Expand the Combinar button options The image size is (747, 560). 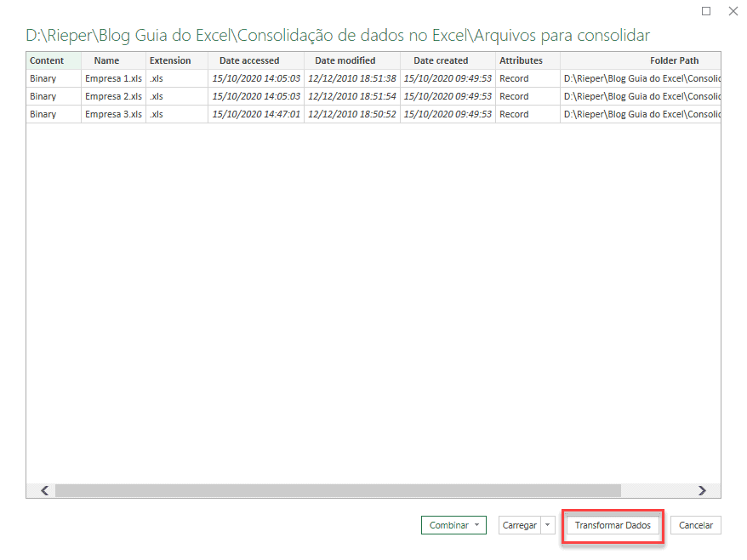(476, 525)
